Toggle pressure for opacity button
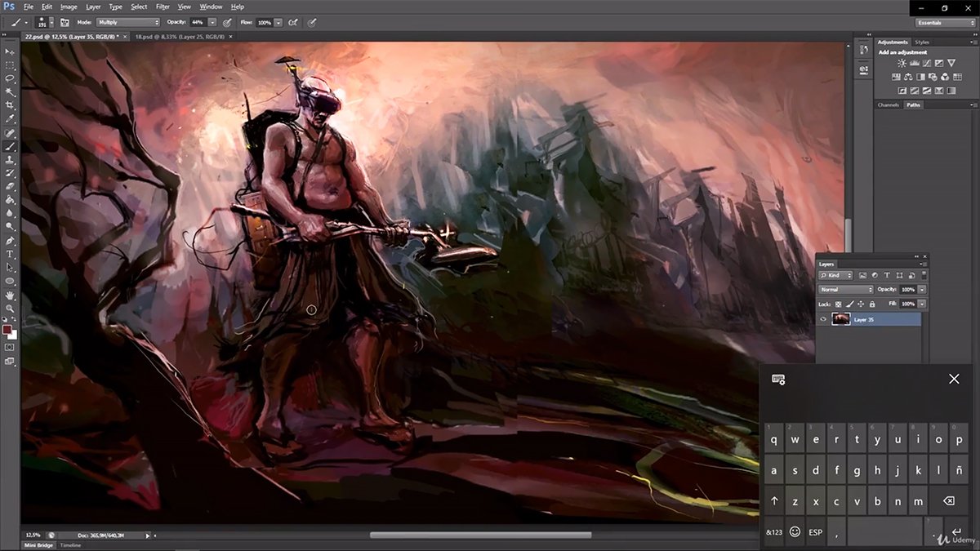980x551 pixels. click(x=226, y=22)
